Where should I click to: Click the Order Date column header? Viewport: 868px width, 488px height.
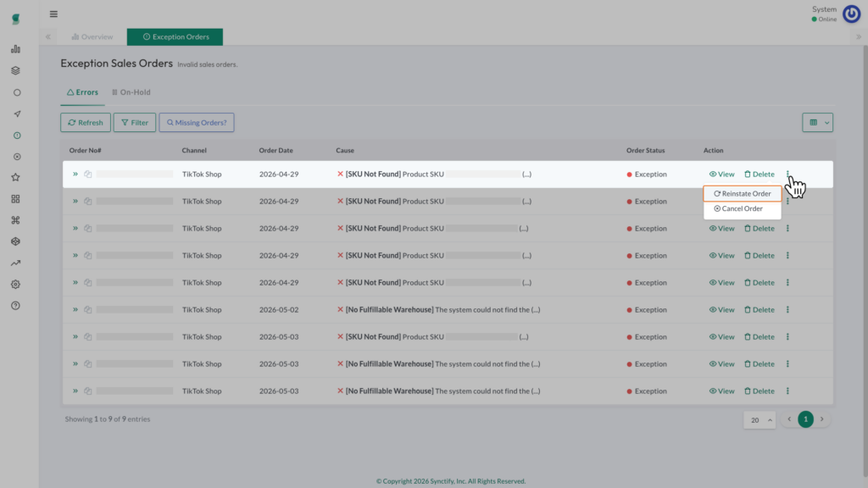coord(276,151)
